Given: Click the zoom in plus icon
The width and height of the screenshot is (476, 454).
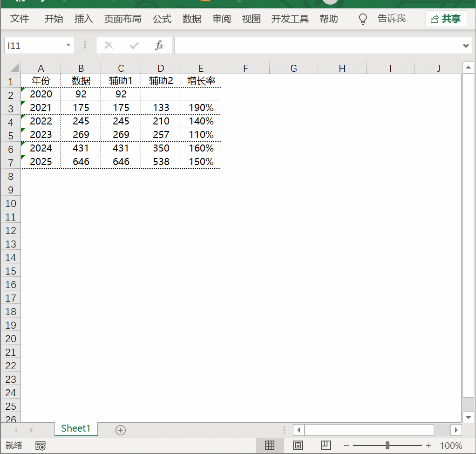Looking at the screenshot, I should 428,446.
